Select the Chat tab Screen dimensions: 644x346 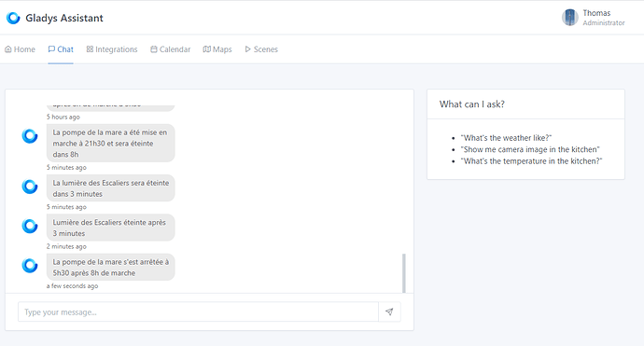click(x=61, y=49)
